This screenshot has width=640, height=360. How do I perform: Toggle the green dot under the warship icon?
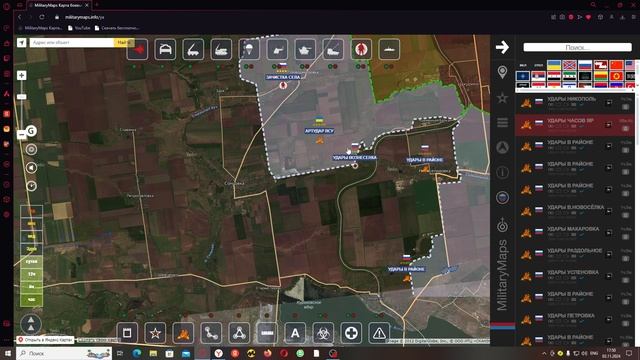coord(386,66)
